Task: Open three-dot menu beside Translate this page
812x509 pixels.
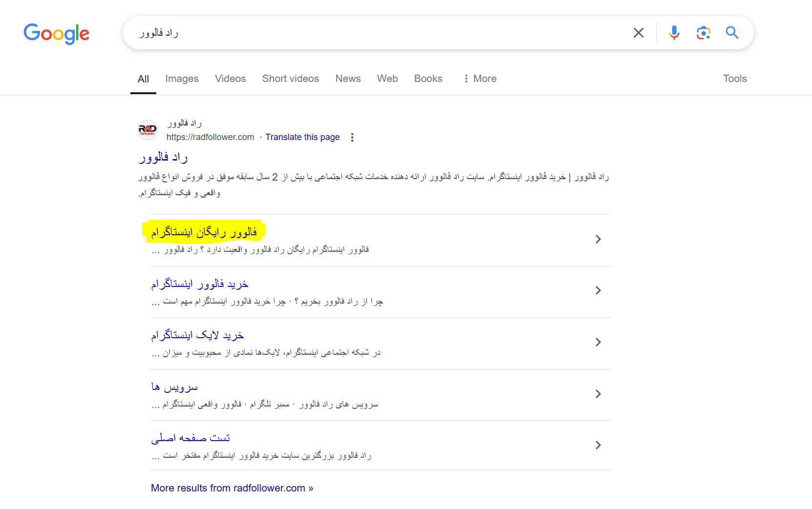Action: click(x=352, y=137)
